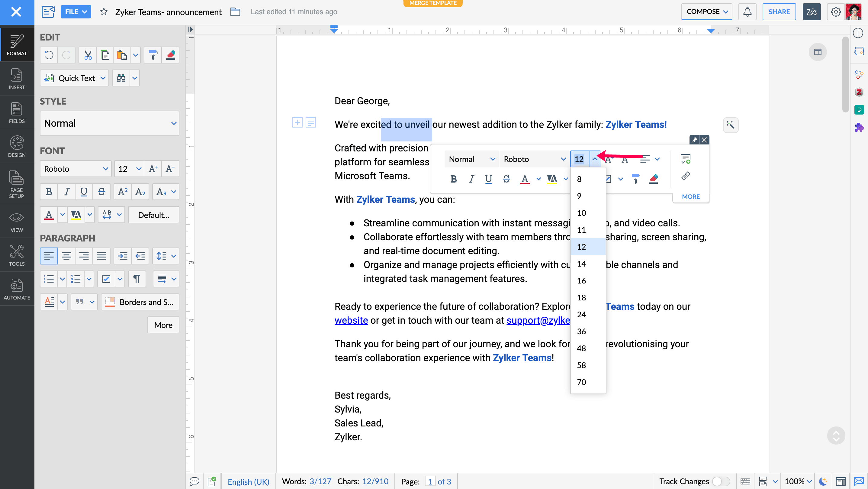Screen dimensions: 868x489
Task: Open the INSERT tab in left sidebar
Action: [x=17, y=79]
